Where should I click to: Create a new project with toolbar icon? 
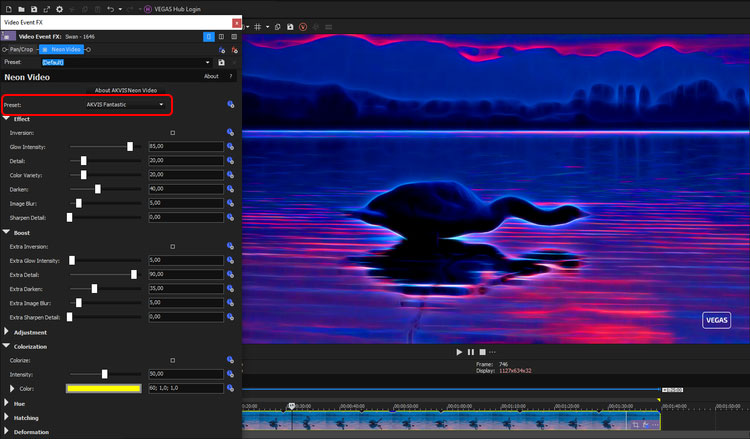pos(9,9)
